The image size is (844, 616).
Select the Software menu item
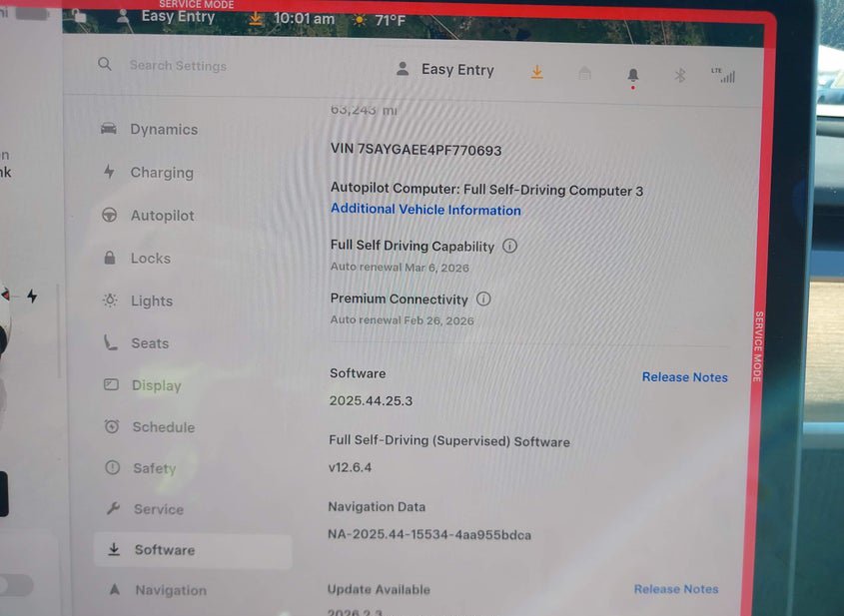click(193, 550)
